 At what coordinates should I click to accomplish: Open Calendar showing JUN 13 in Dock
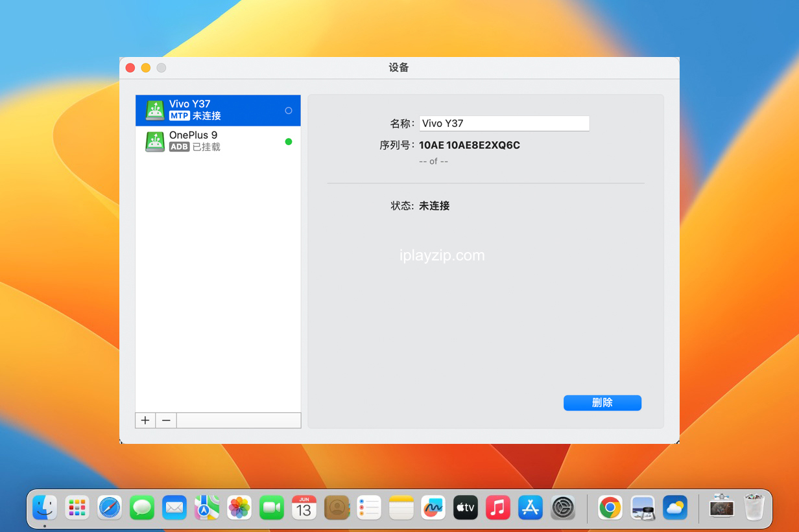[x=304, y=507]
